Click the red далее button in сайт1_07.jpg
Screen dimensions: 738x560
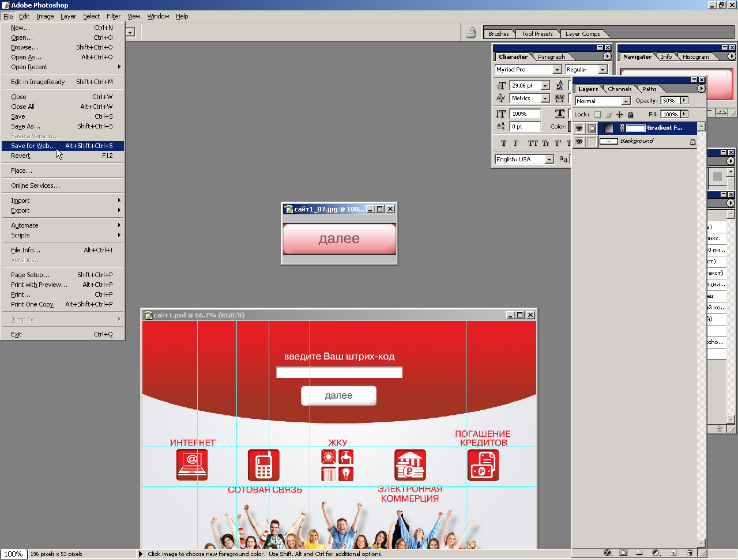tap(340, 239)
